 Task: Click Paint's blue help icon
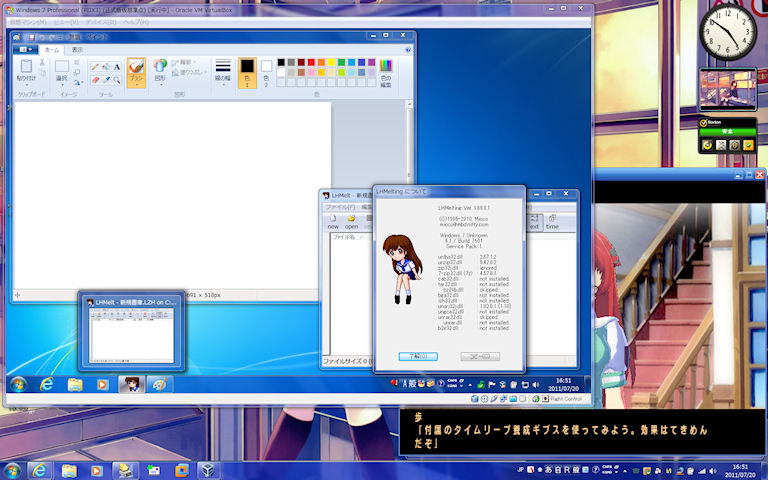tap(408, 50)
